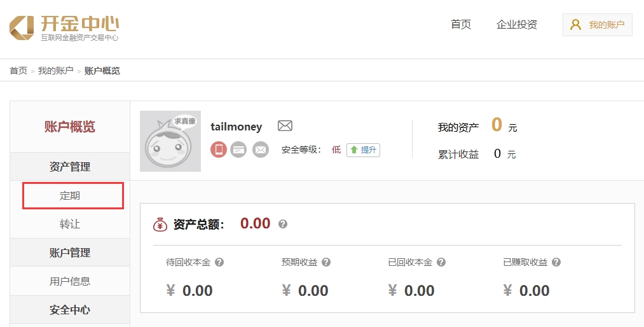Select 定期 in the sidebar
The width and height of the screenshot is (644, 327).
(70, 196)
